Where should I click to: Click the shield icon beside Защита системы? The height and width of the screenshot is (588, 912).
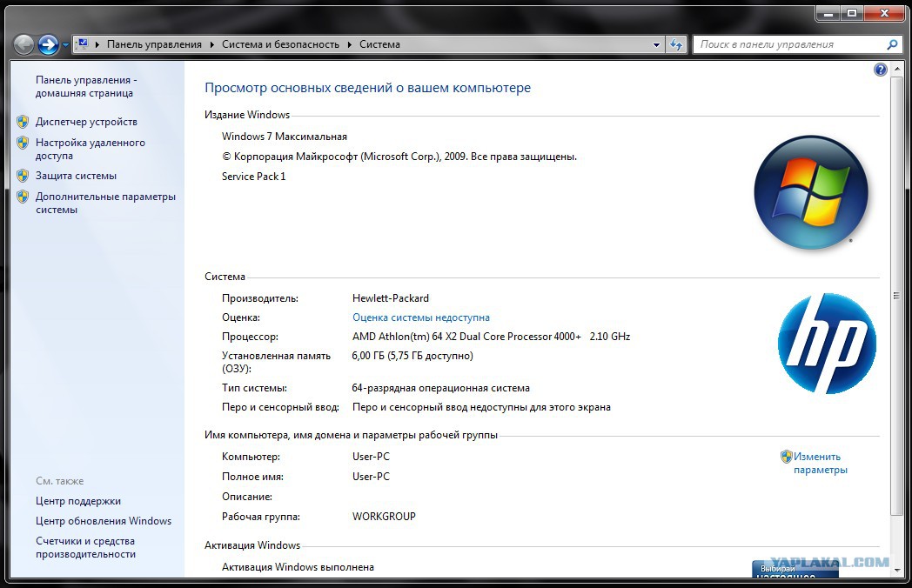coord(23,176)
